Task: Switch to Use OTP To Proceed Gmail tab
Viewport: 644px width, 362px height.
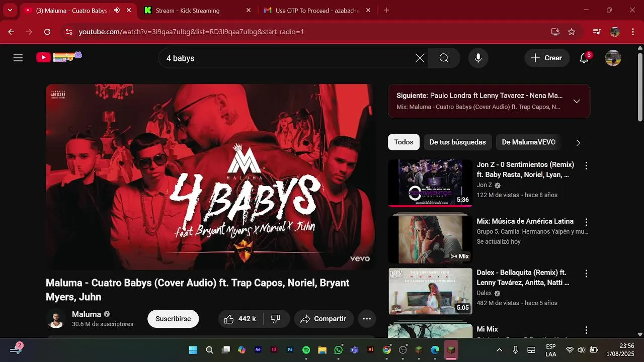Action: pos(316,11)
